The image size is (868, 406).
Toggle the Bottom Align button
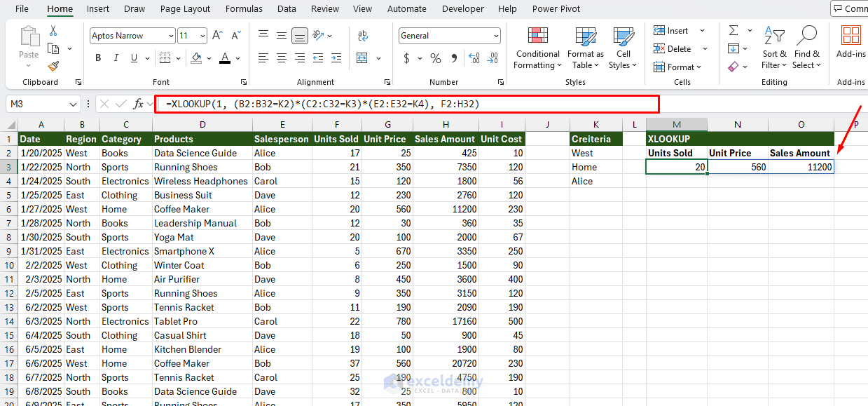click(300, 36)
